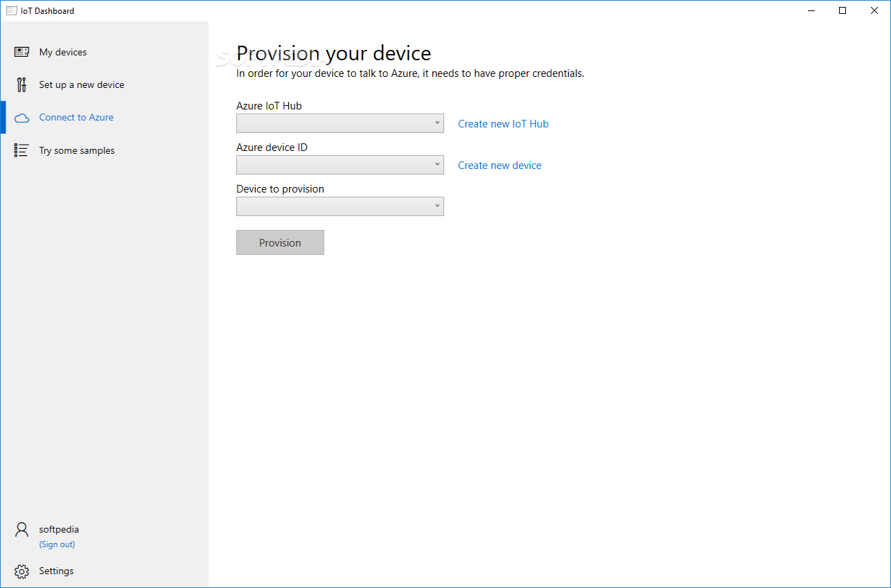This screenshot has height=588, width=891.
Task: Click the softpedia username text
Action: coord(59,529)
